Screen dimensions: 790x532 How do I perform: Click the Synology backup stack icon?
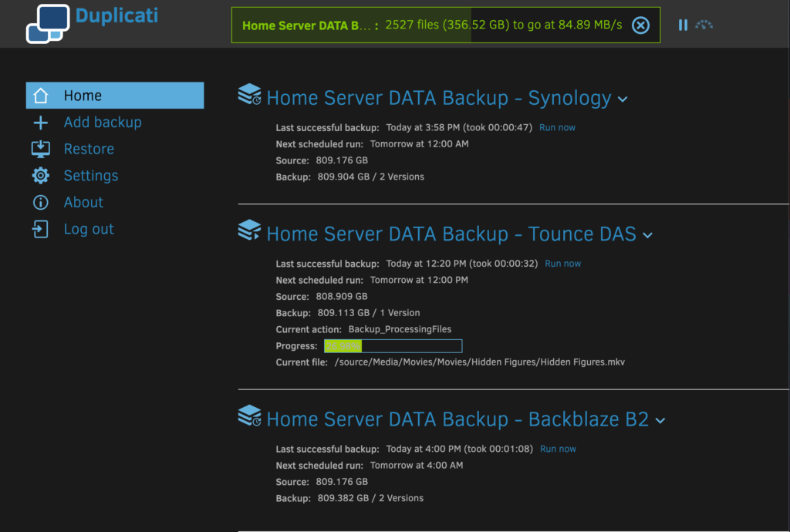pyautogui.click(x=249, y=95)
